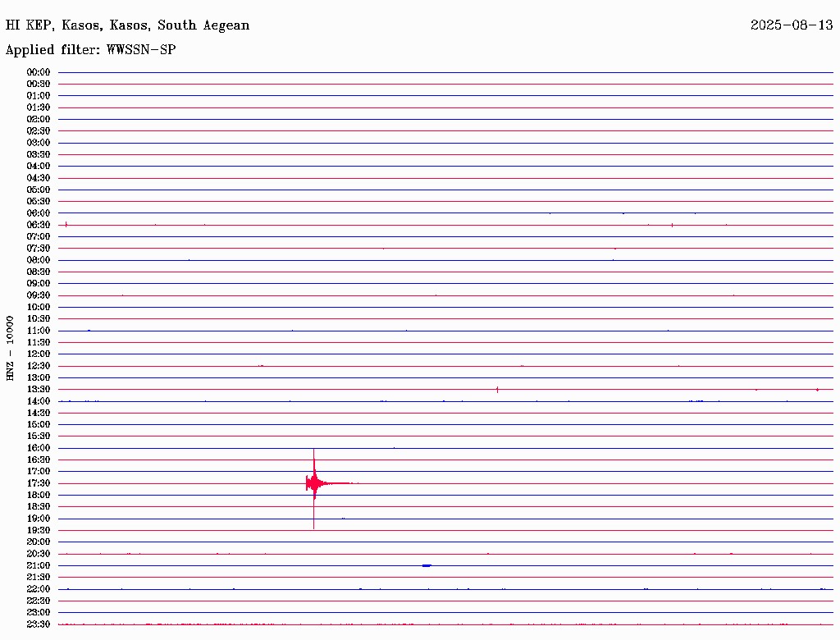Click the 21:30 time label
Screen dimensions: 840x640
38,577
